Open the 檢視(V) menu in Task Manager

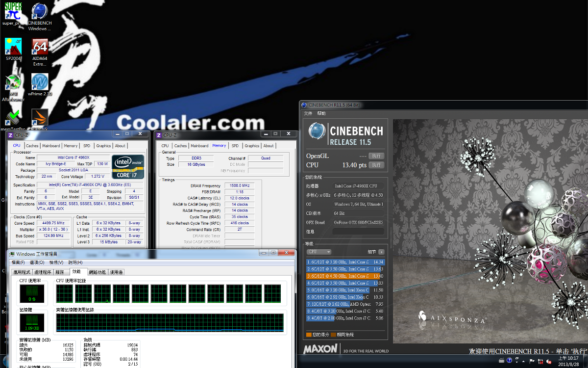pos(57,263)
